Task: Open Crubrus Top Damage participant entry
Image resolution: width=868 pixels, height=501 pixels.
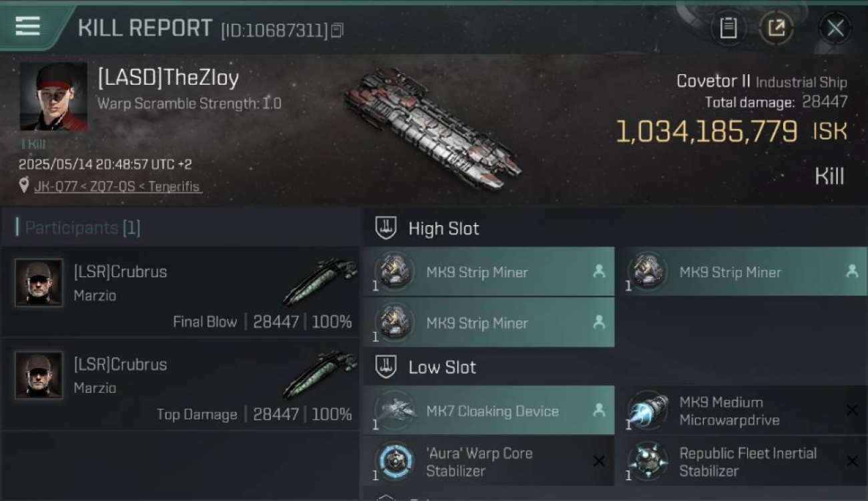Action: click(x=181, y=384)
